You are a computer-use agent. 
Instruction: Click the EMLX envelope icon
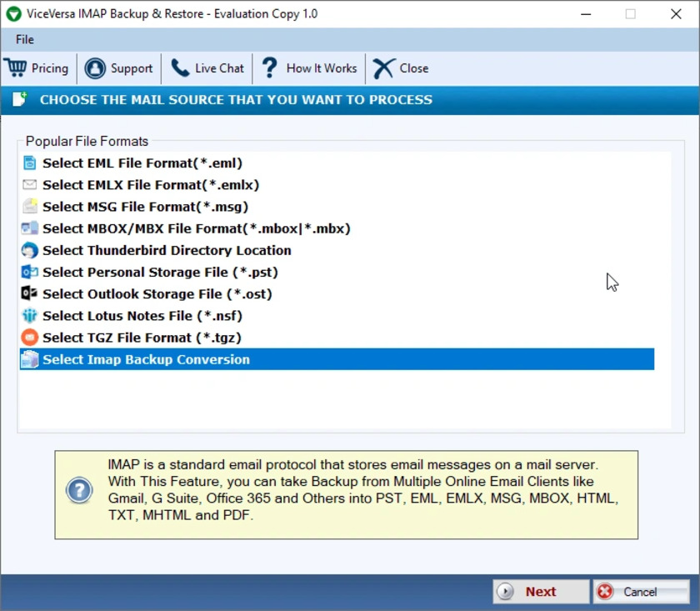pos(29,184)
